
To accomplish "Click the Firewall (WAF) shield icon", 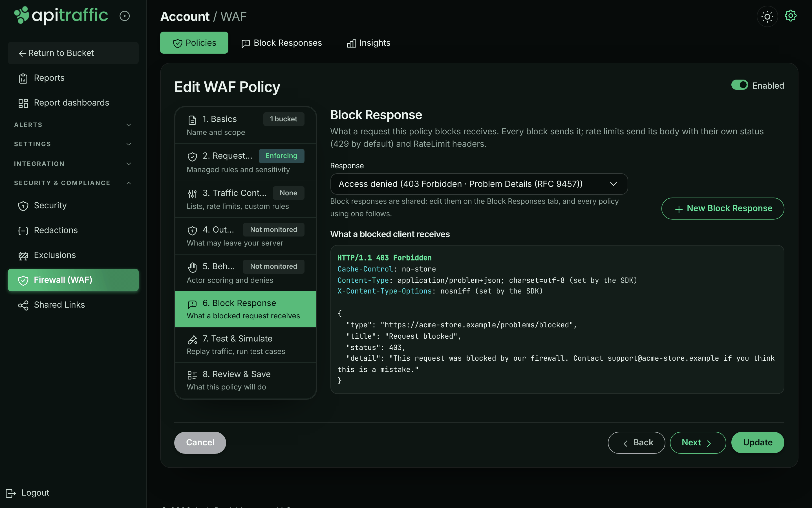I will click(23, 280).
